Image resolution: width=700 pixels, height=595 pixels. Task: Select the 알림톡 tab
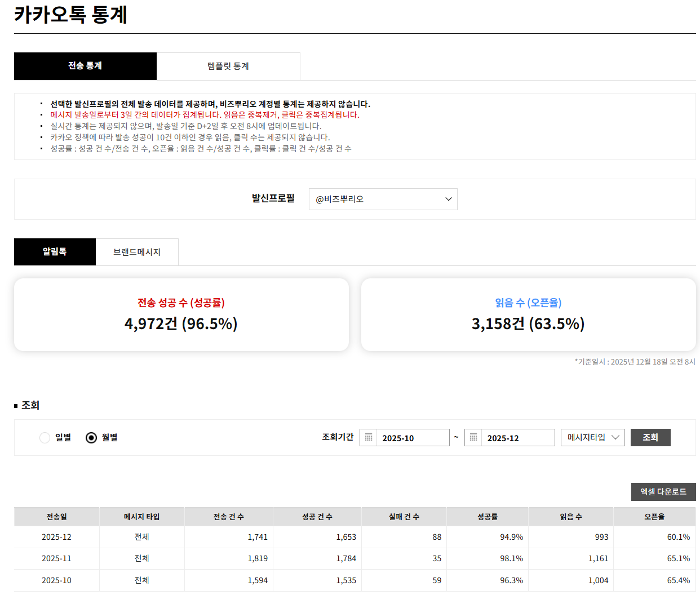tap(55, 252)
